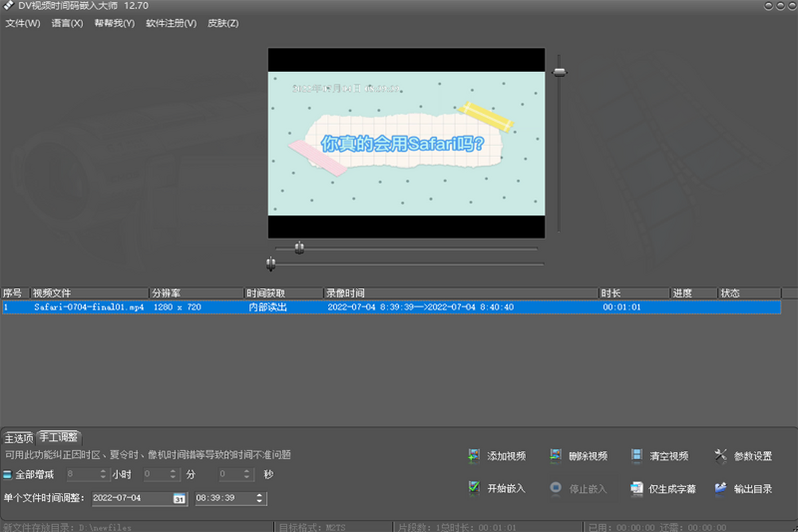
Task: Click the 状态 column header
Action: pos(749,293)
